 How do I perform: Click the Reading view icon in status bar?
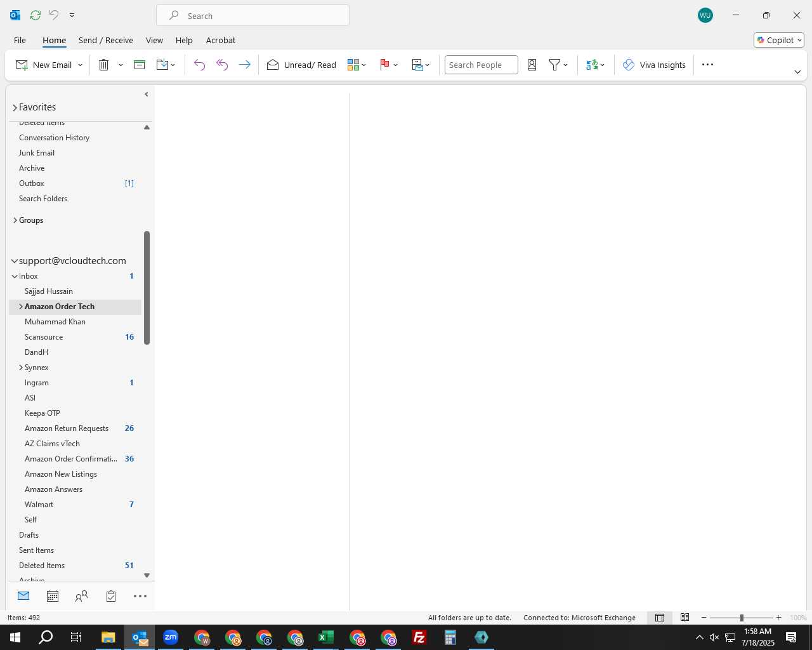pyautogui.click(x=685, y=618)
